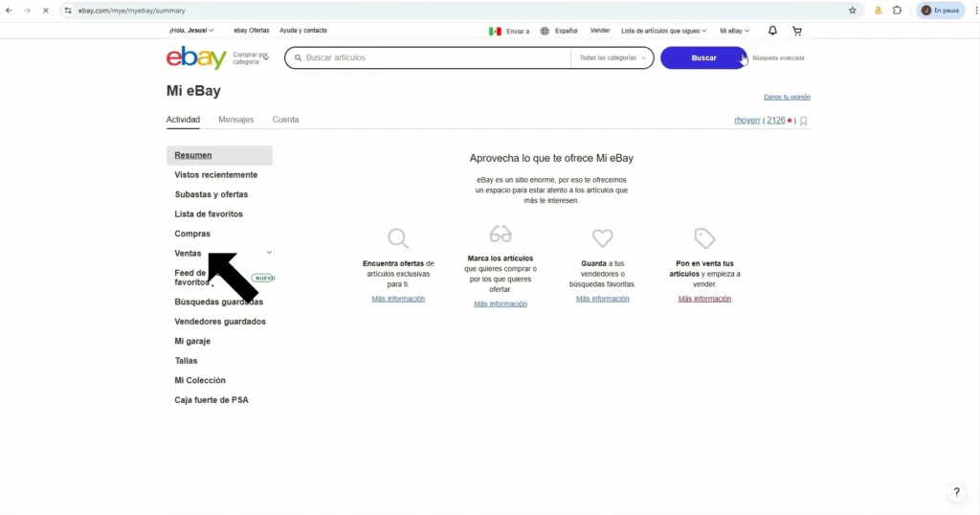Click the browser profile 'En pausa' chip
Viewport: 980px width, 515px height.
tap(941, 10)
